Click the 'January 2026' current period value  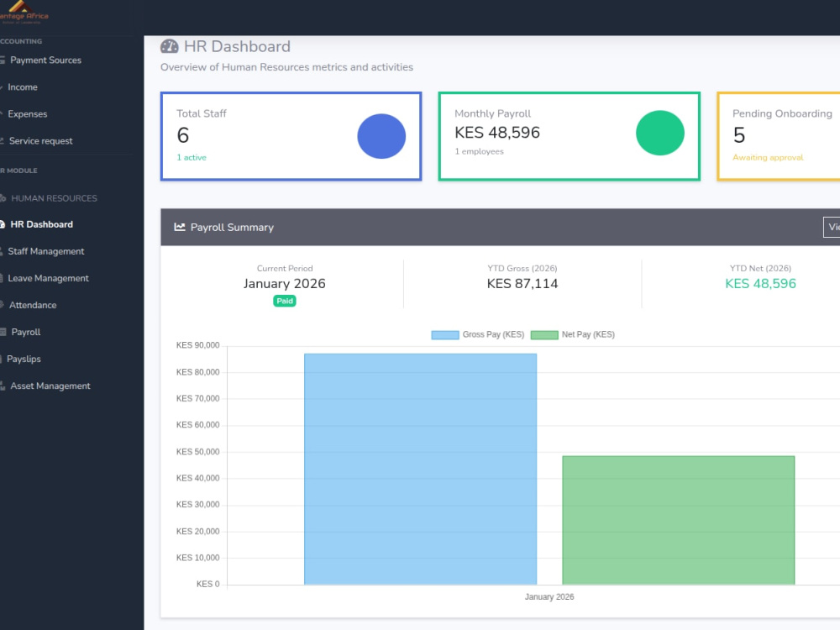pos(285,283)
